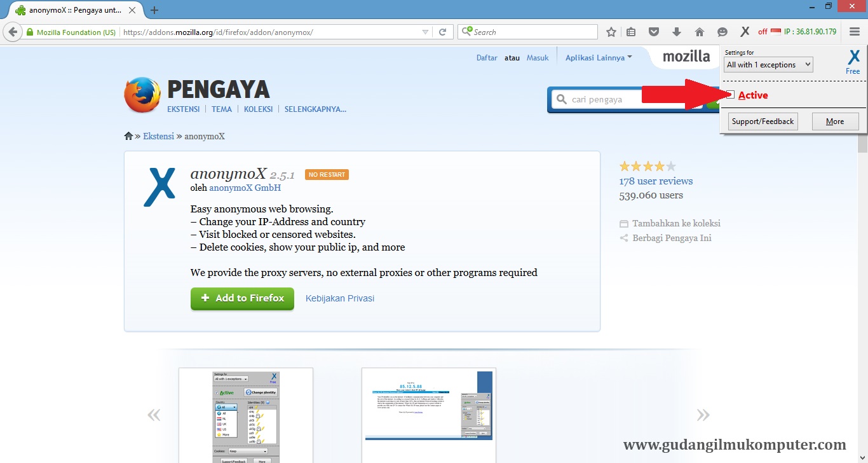This screenshot has height=463, width=868.
Task: Click the search engine magnifier icon
Action: point(466,32)
